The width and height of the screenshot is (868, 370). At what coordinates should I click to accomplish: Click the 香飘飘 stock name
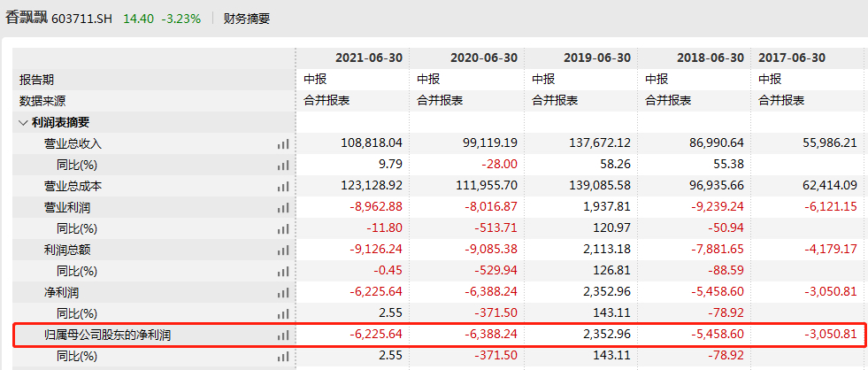tap(24, 18)
